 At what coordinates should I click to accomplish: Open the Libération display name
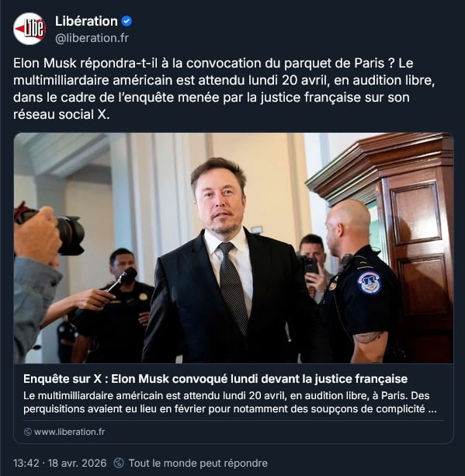(x=86, y=21)
